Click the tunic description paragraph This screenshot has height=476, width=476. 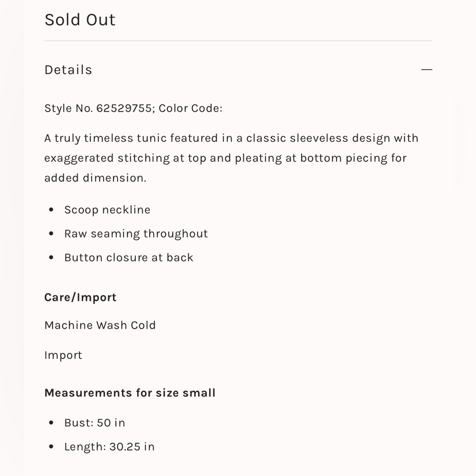[x=231, y=158]
